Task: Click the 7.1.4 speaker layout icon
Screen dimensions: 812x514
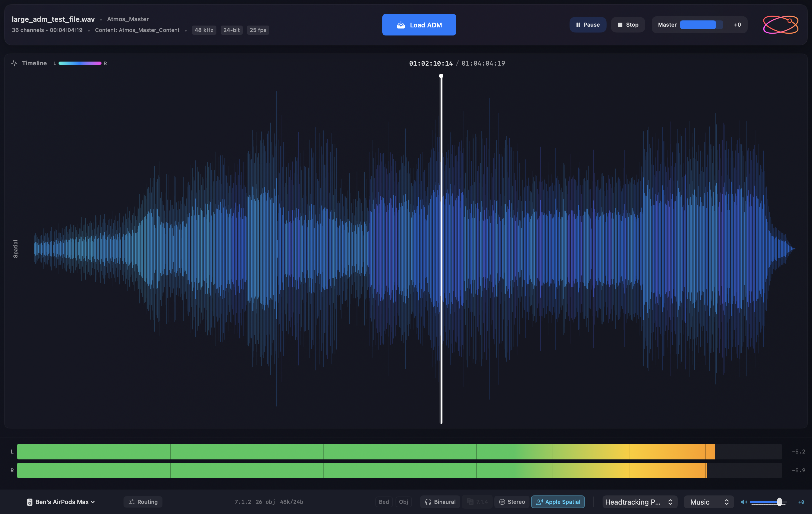Action: (471, 502)
